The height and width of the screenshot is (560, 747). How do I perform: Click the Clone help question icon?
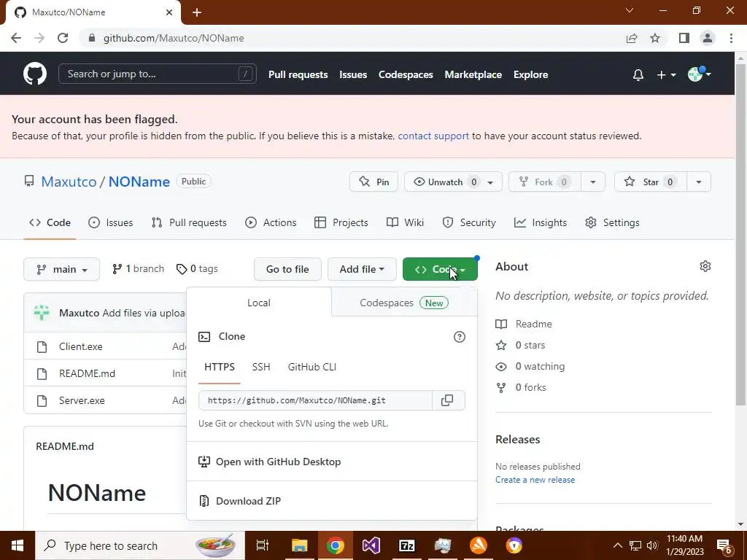click(x=460, y=337)
